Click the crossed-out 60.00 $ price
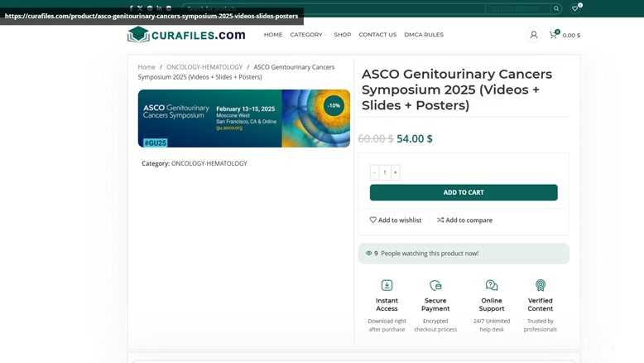Viewport: 644px width, 363px height. tap(376, 138)
